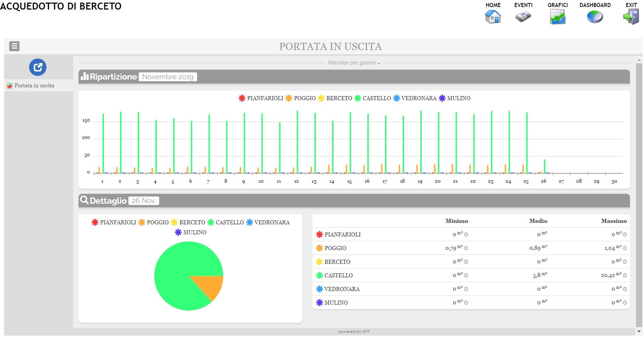The width and height of the screenshot is (644, 340).
Task: Click the purple MULINO table row icon
Action: (319, 302)
